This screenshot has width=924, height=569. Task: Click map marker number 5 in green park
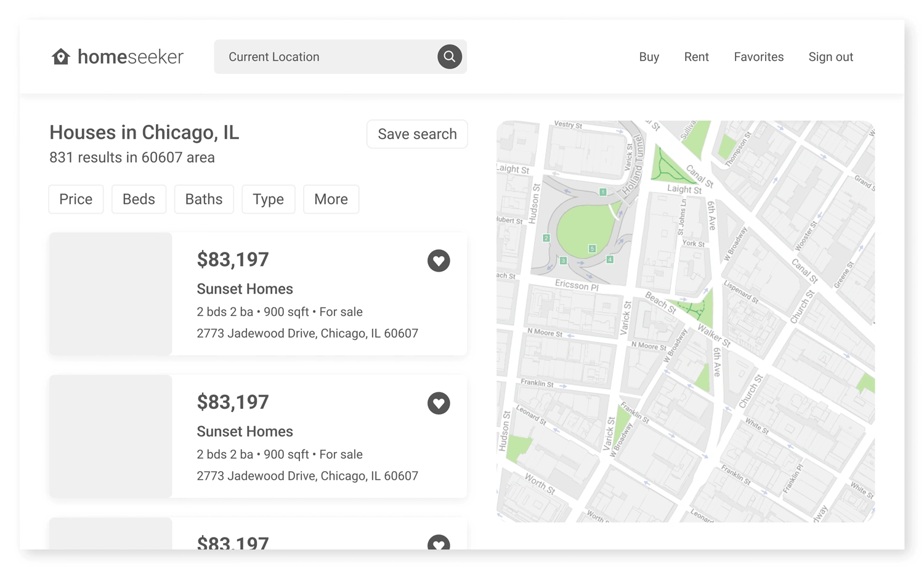click(592, 249)
